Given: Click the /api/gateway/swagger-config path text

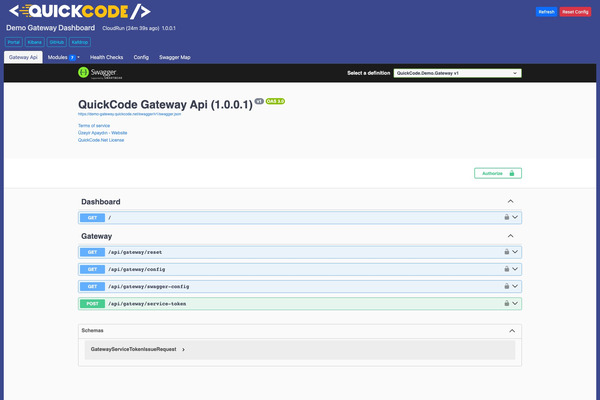Looking at the screenshot, I should pyautogui.click(x=148, y=287).
